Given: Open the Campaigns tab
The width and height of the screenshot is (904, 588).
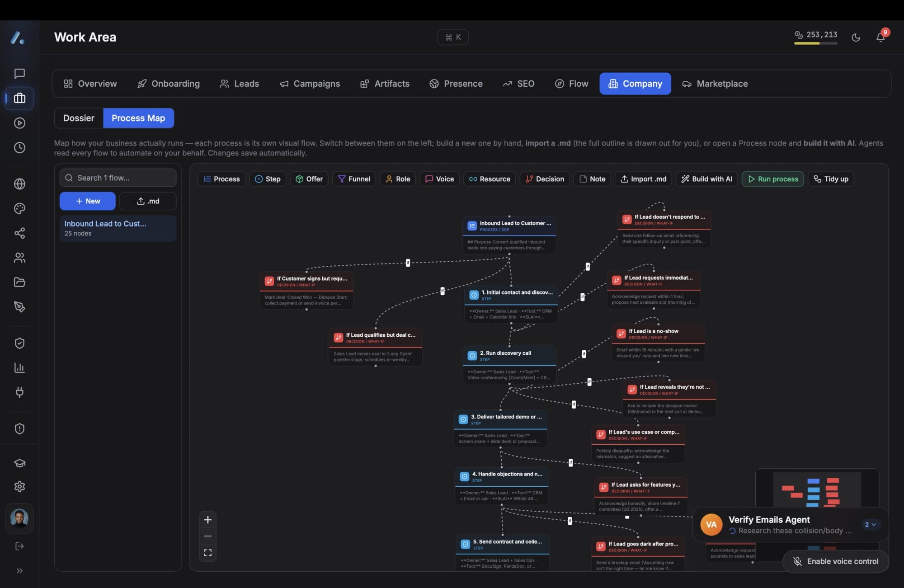Looking at the screenshot, I should [x=310, y=84].
